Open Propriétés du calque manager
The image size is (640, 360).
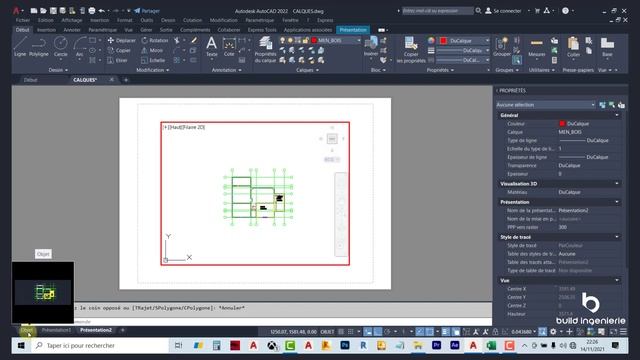point(265,49)
